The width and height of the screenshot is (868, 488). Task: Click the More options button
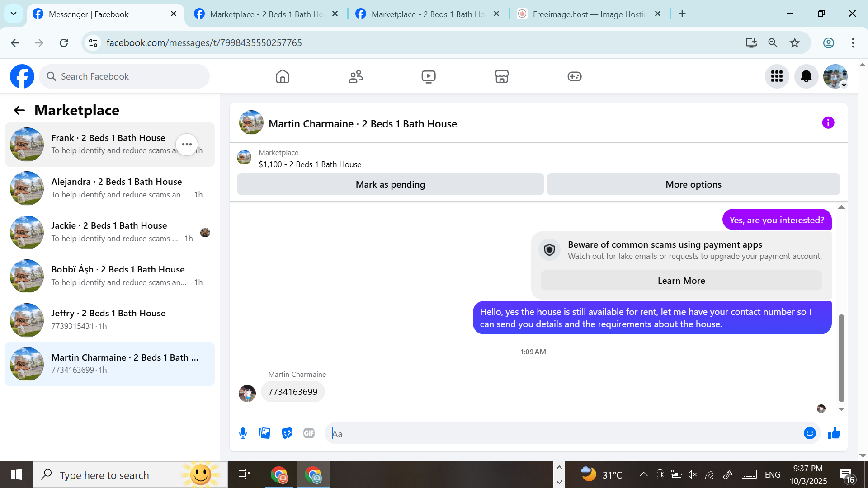[693, 184]
